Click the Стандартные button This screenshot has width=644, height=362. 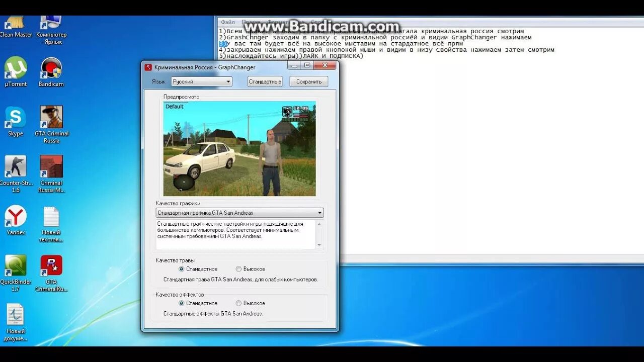point(265,81)
